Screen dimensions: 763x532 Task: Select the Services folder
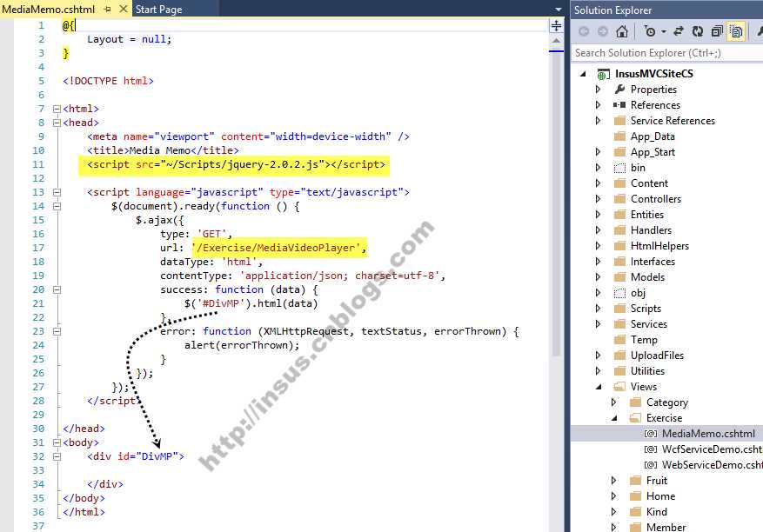[x=649, y=324]
